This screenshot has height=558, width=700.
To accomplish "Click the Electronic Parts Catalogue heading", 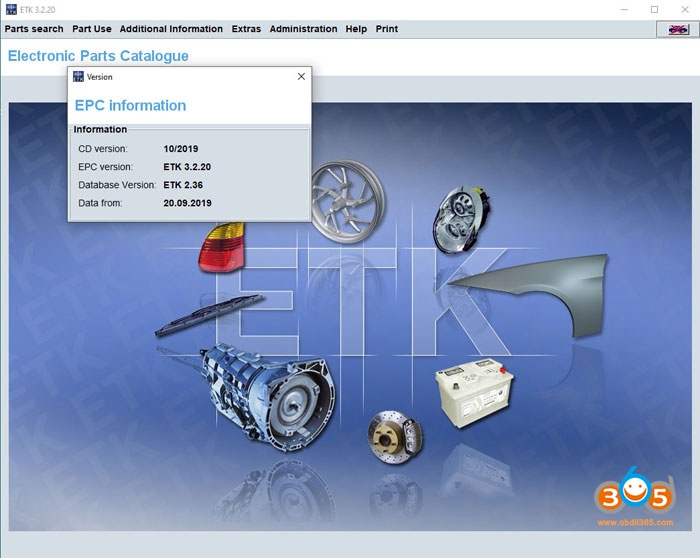I will coord(98,56).
